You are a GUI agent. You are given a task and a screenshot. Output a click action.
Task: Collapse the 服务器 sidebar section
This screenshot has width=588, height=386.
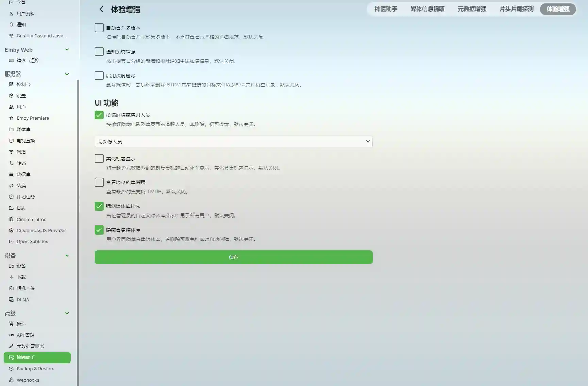67,74
